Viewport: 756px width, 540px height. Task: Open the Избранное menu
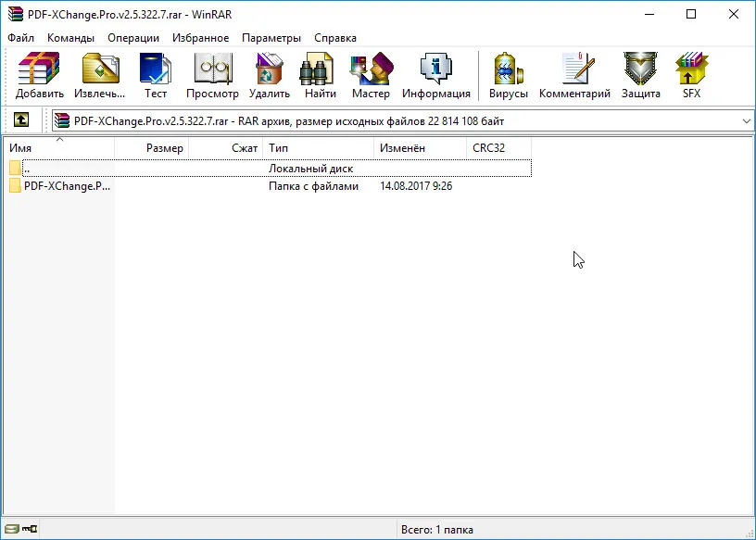click(200, 38)
